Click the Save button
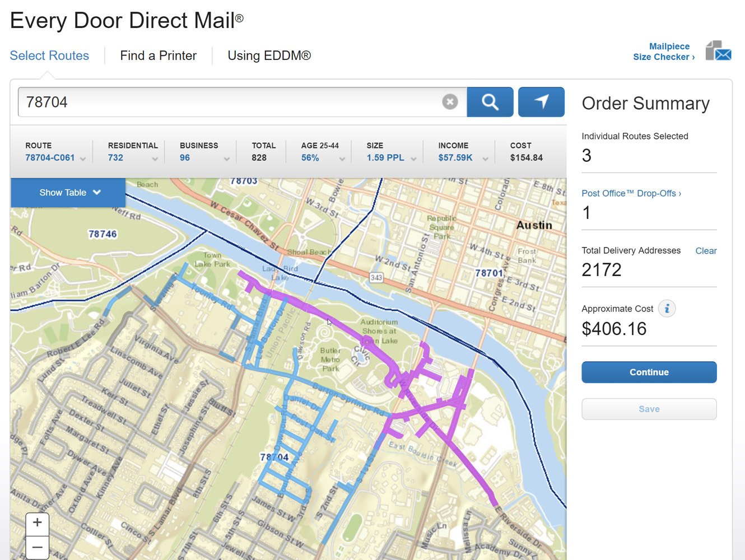Image resolution: width=745 pixels, height=560 pixels. [649, 409]
